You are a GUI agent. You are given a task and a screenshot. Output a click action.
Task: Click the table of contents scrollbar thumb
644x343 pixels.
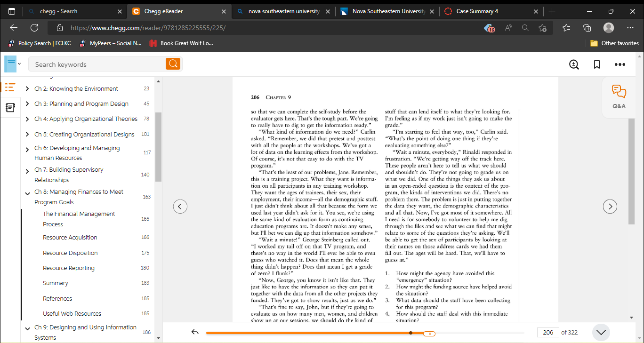click(158, 147)
